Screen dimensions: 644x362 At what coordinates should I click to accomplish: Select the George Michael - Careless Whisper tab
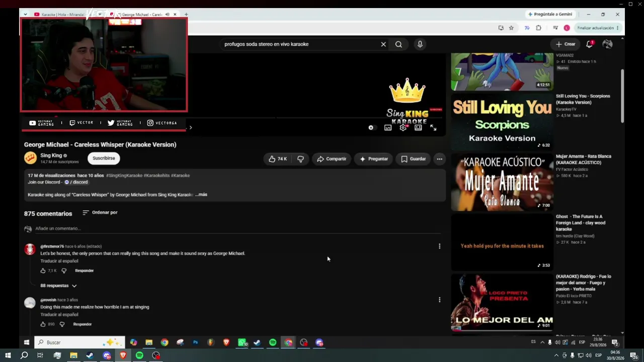coord(143,15)
